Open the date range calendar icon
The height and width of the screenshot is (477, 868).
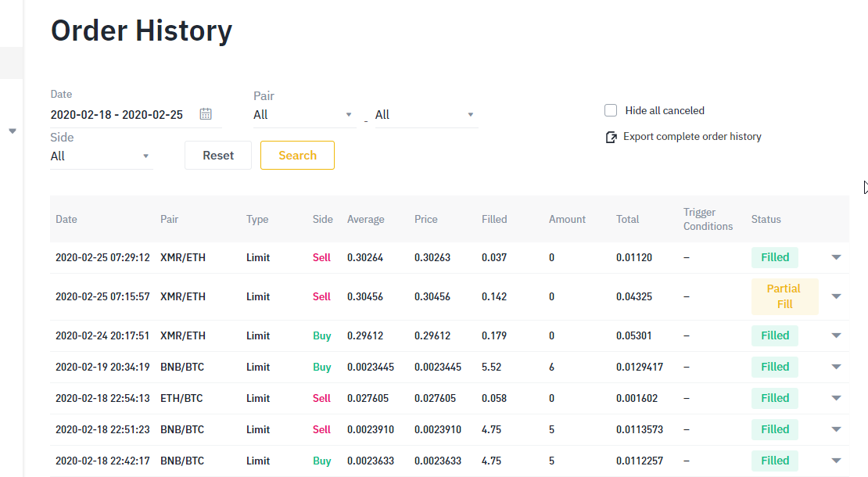point(206,114)
